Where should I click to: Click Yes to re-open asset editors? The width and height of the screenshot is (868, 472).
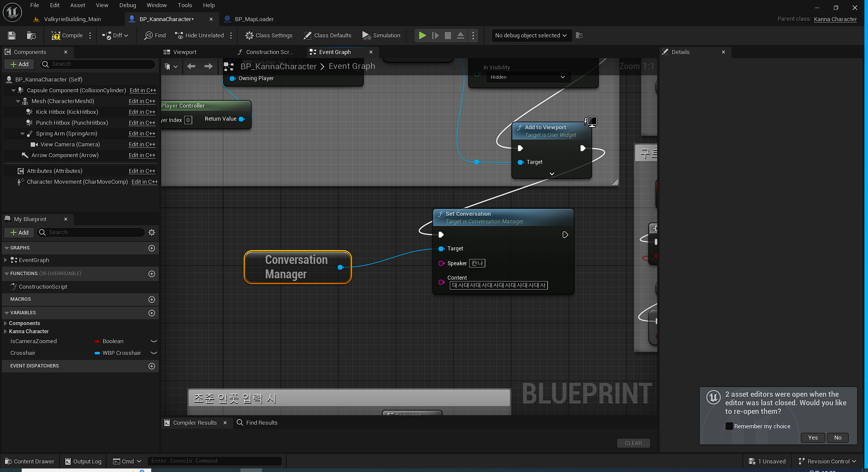click(x=813, y=437)
